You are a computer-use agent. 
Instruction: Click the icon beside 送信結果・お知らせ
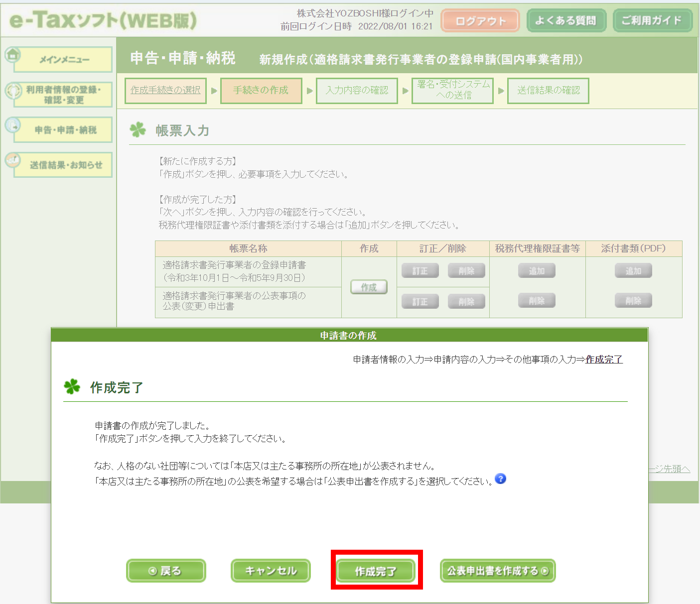tap(13, 160)
